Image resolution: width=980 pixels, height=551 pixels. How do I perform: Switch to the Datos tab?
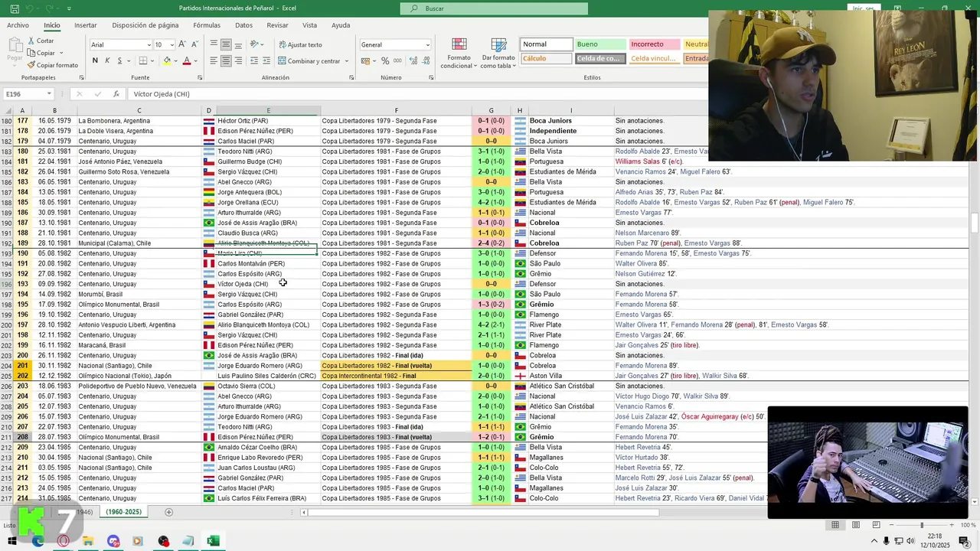click(x=243, y=25)
